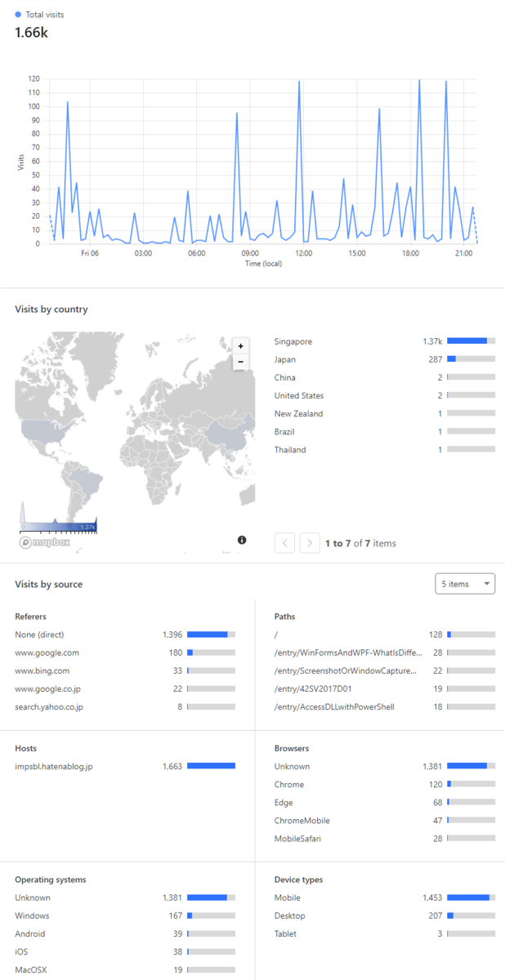Image resolution: width=505 pixels, height=980 pixels.
Task: Open the 5 items dropdown
Action: [x=466, y=584]
